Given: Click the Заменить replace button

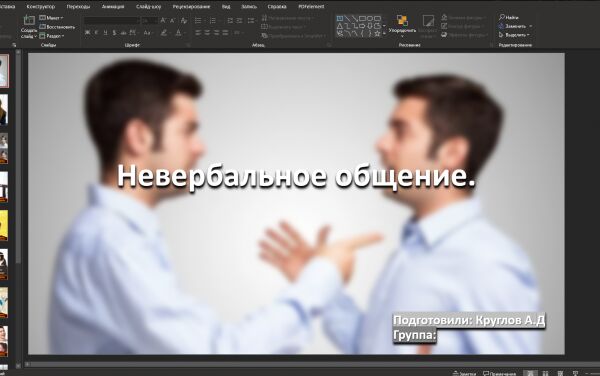Looking at the screenshot, I should (512, 26).
